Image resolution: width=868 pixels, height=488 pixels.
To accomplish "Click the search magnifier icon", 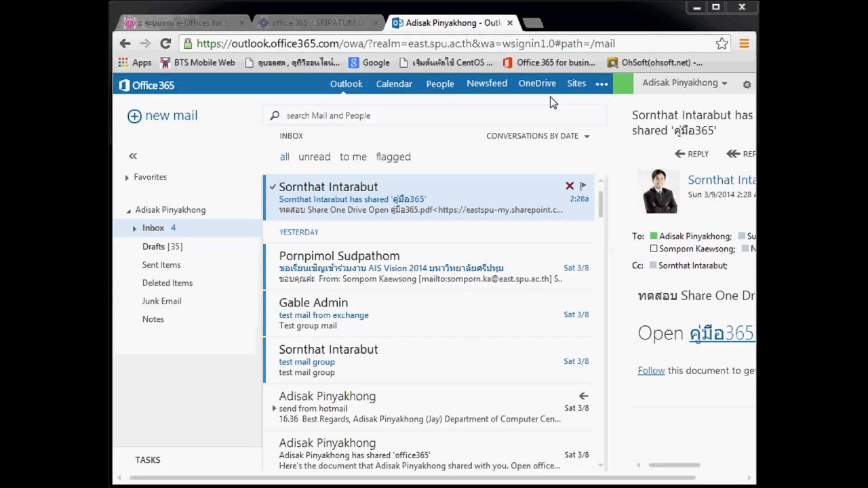I will [275, 116].
